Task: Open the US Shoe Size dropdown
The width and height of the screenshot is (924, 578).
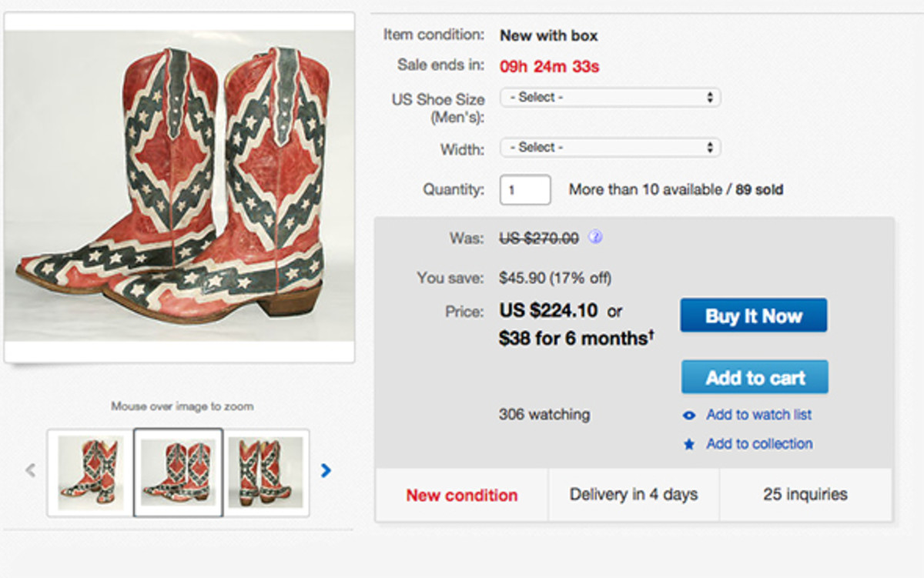Action: point(610,98)
